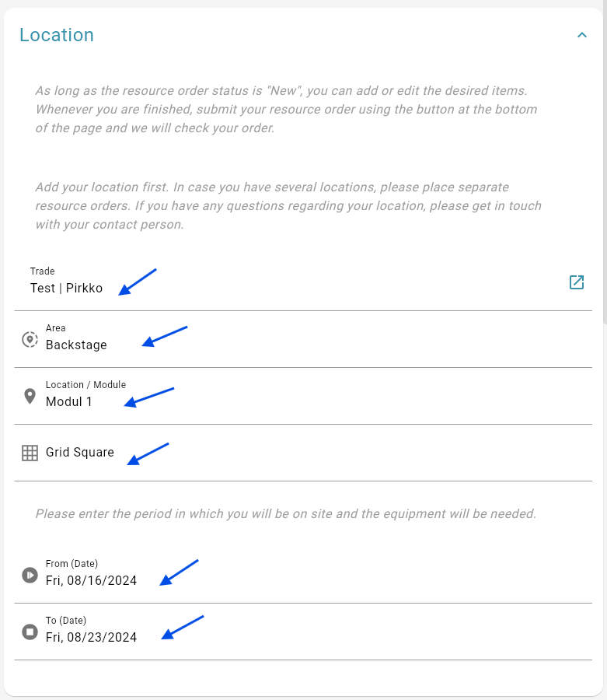Collapse the Location section with the chevron
This screenshot has width=607, height=700.
click(x=581, y=35)
